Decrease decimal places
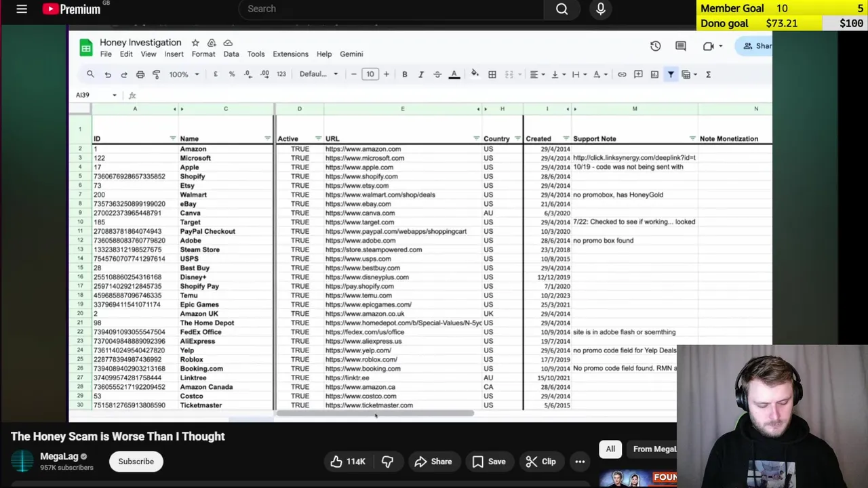The height and width of the screenshot is (488, 868). (x=248, y=74)
